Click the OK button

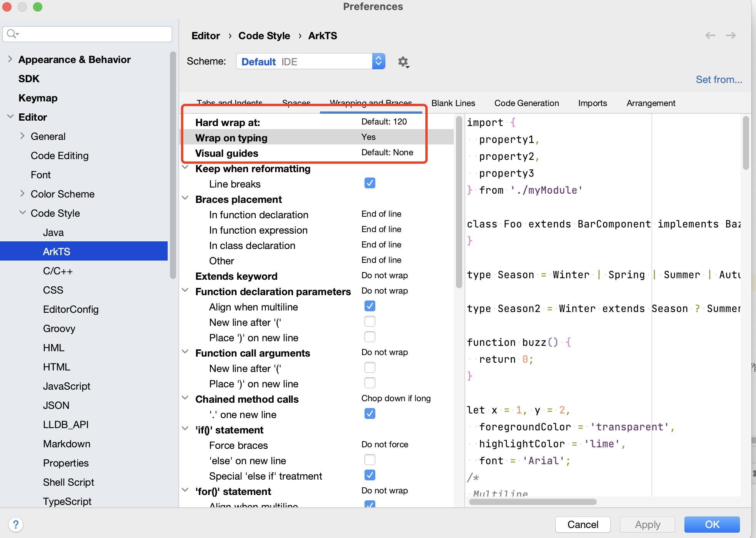coord(712,524)
